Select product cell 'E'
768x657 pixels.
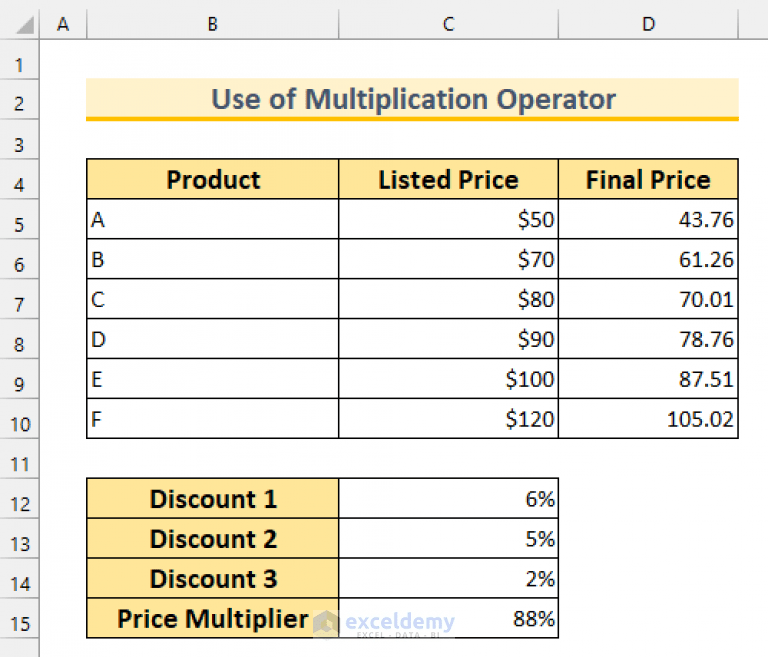point(213,379)
